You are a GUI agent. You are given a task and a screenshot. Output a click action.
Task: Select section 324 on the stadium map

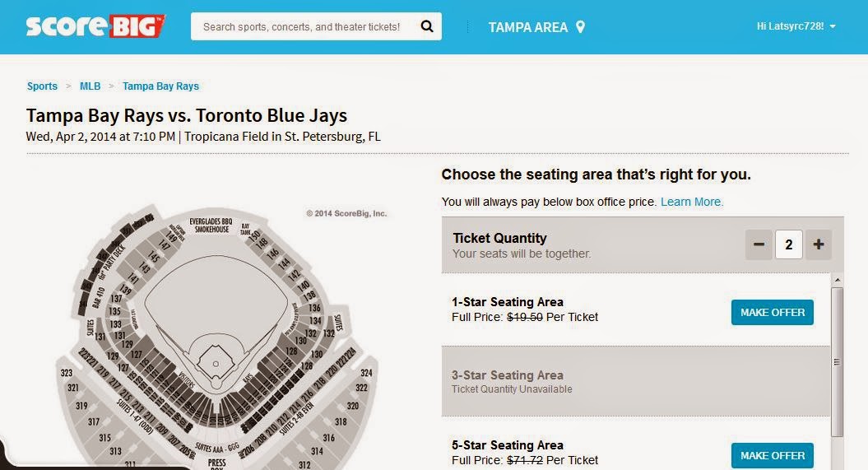[x=366, y=373]
